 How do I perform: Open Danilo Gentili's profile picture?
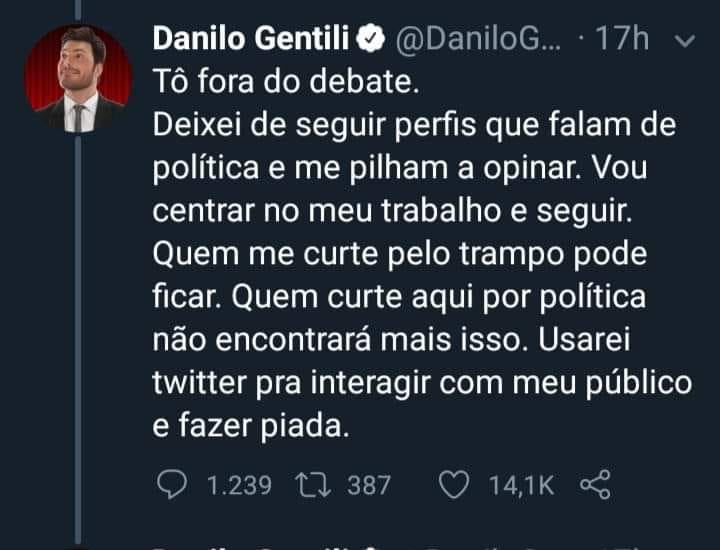tap(78, 79)
